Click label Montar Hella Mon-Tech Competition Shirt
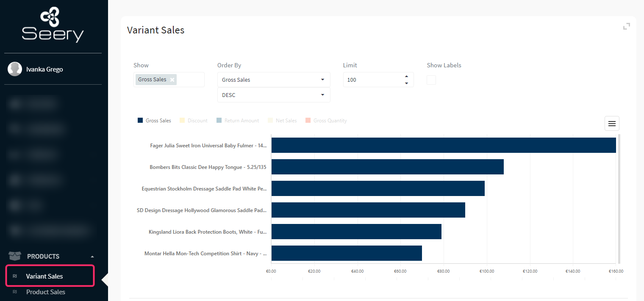 click(205, 254)
